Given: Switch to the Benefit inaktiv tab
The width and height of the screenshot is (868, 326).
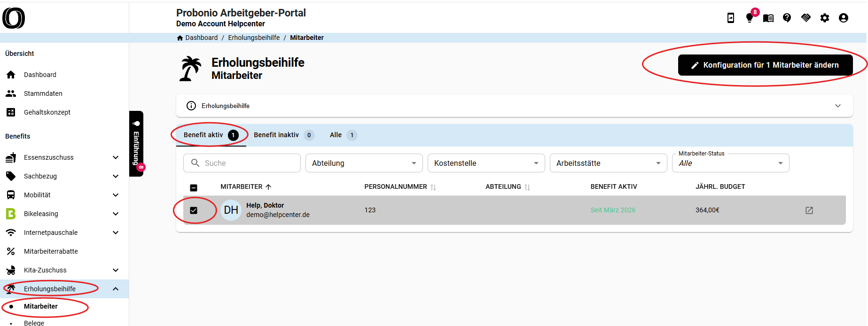Looking at the screenshot, I should [x=284, y=135].
